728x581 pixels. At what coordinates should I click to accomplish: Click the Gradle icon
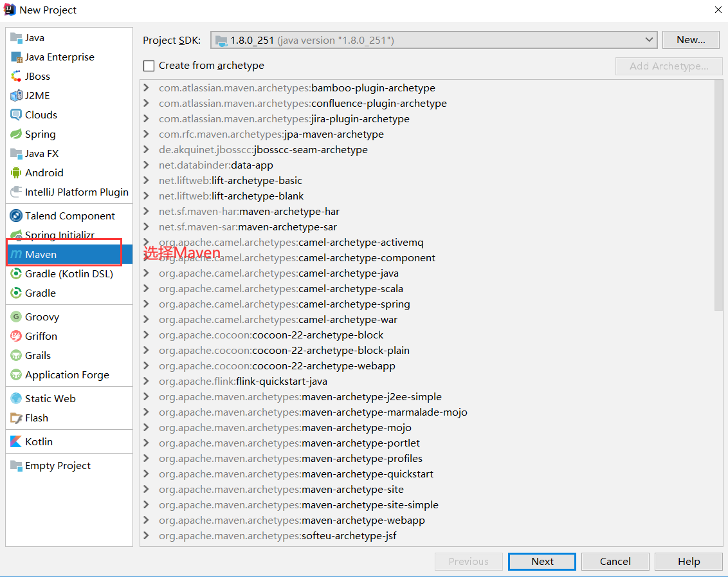16,293
